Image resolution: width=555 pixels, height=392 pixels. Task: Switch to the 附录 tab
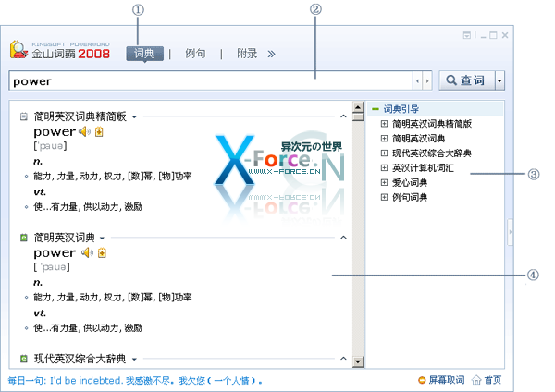click(x=247, y=54)
